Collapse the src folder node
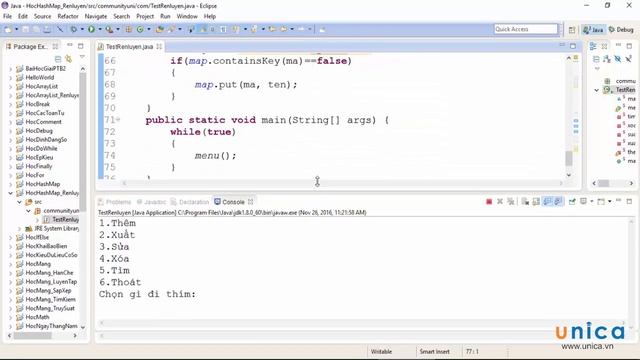Image resolution: width=640 pixels, height=360 pixels. coord(19,202)
